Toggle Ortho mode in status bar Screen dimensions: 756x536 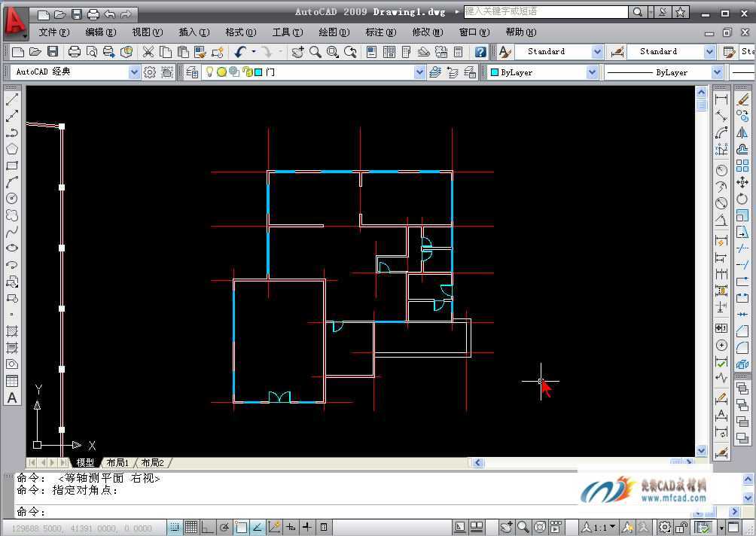(x=208, y=527)
